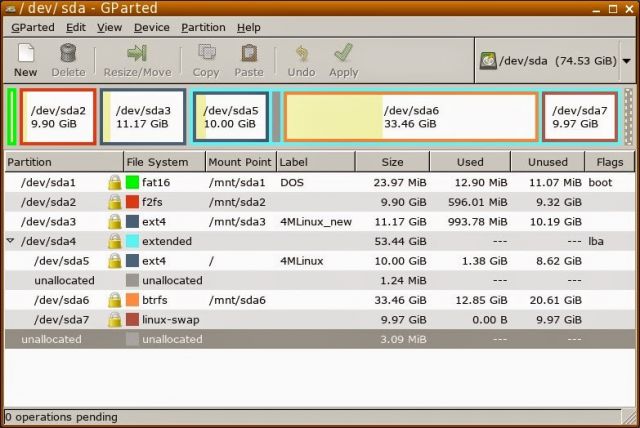This screenshot has height=428, width=640.
Task: Click the lock icon on /dev/sda4 row
Action: pyautogui.click(x=115, y=241)
